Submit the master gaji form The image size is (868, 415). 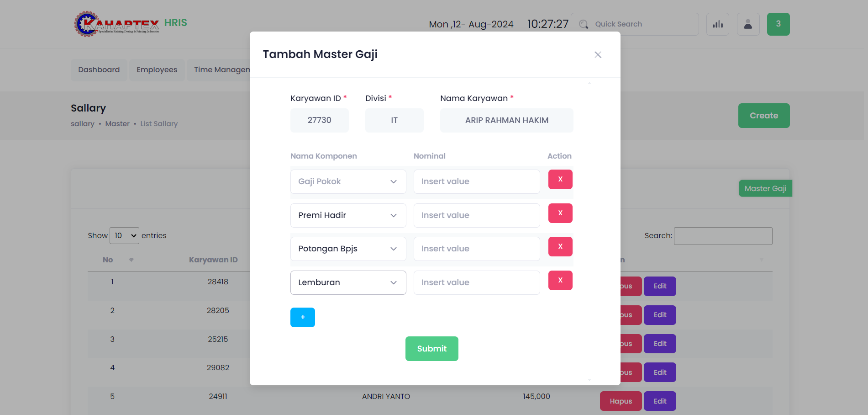coord(431,349)
